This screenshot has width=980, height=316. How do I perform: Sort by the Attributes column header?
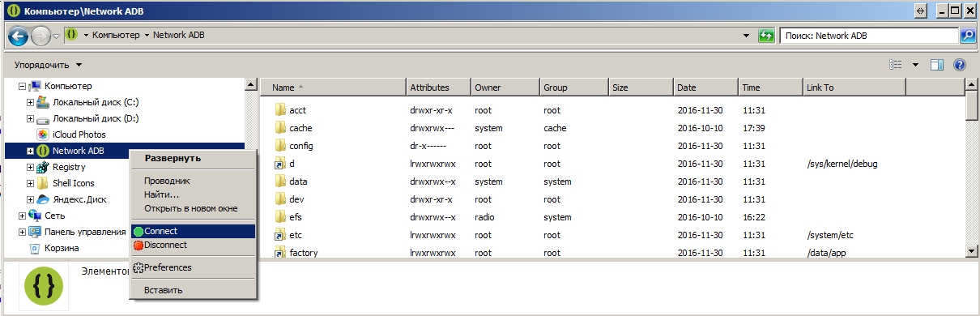438,88
